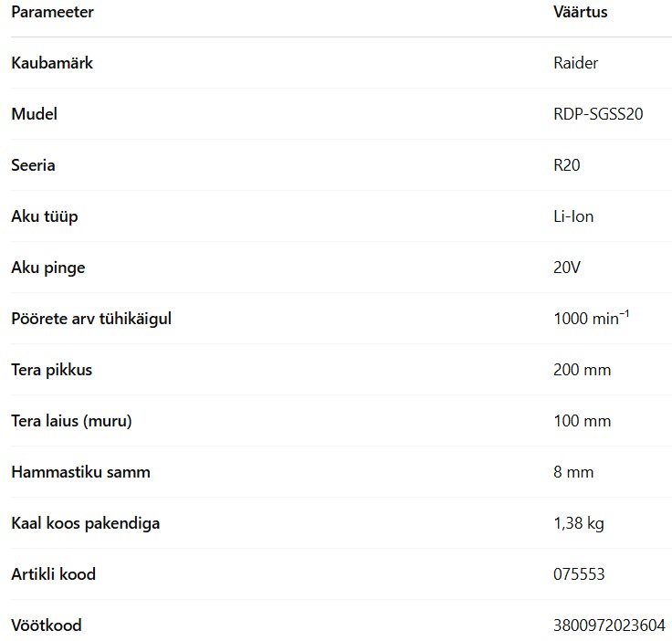Select the Aku tüüp label
672x641 pixels.
click(x=45, y=216)
